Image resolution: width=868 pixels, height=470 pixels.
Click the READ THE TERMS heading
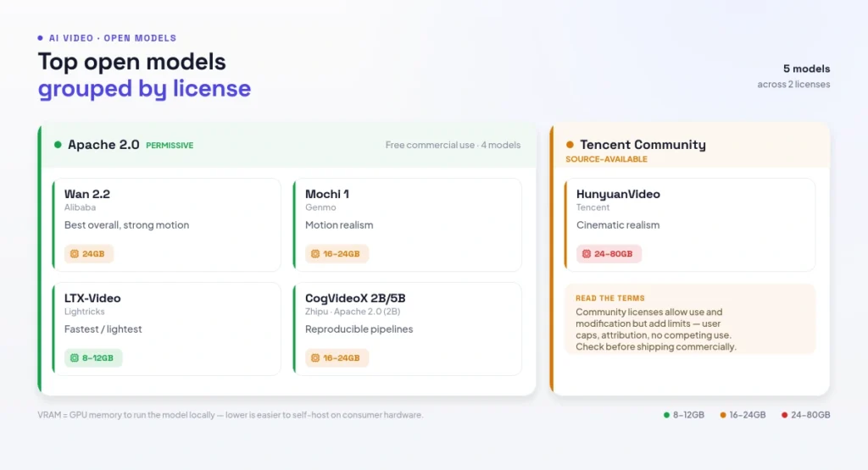[x=610, y=298]
